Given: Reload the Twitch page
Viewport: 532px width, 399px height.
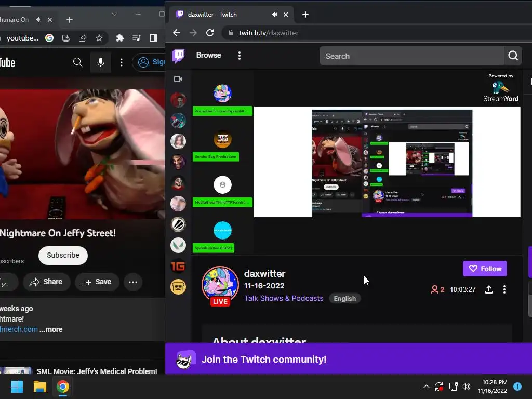Looking at the screenshot, I should click(210, 33).
